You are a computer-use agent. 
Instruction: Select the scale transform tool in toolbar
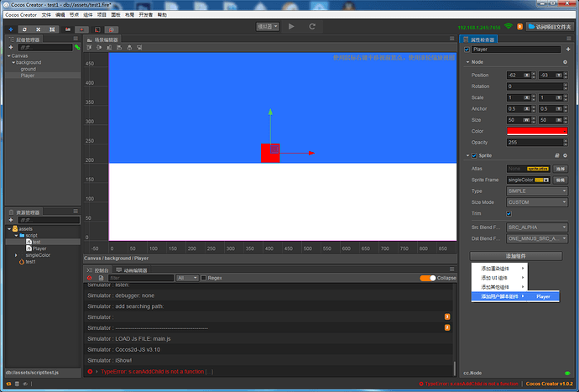[x=38, y=29]
